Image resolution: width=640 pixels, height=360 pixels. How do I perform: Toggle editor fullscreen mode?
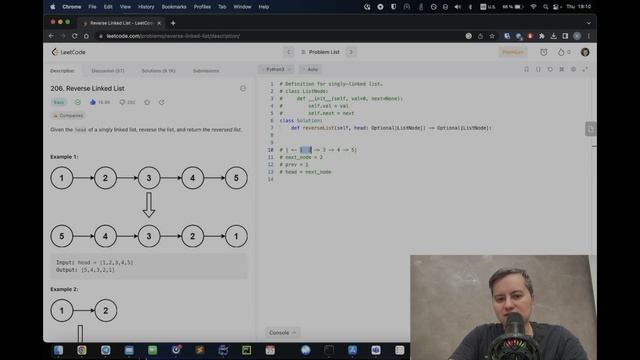coord(585,69)
